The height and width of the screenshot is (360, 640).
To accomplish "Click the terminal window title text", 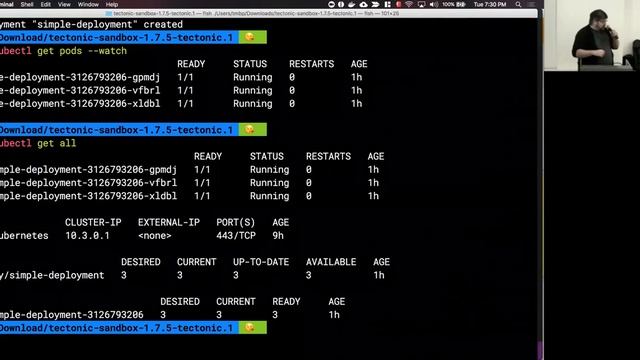I will coord(256,13).
